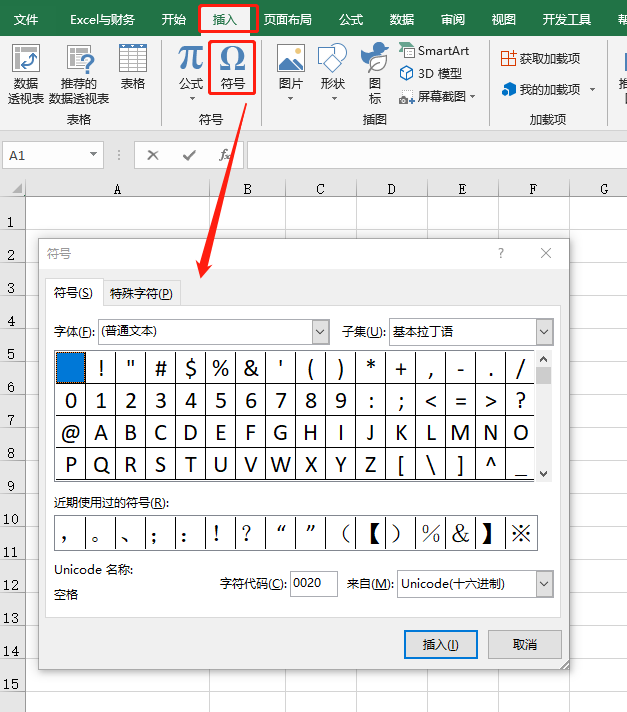The height and width of the screenshot is (712, 627).
Task: Open 公式 ribbon tab
Action: point(351,20)
